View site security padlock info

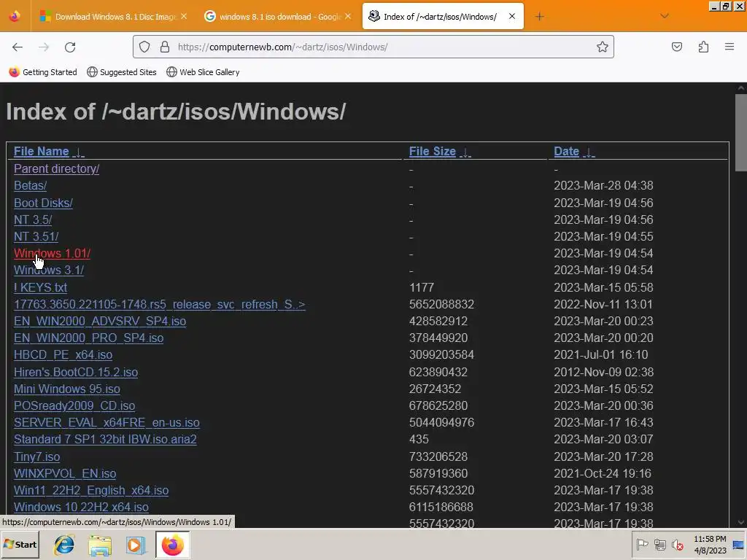point(165,47)
